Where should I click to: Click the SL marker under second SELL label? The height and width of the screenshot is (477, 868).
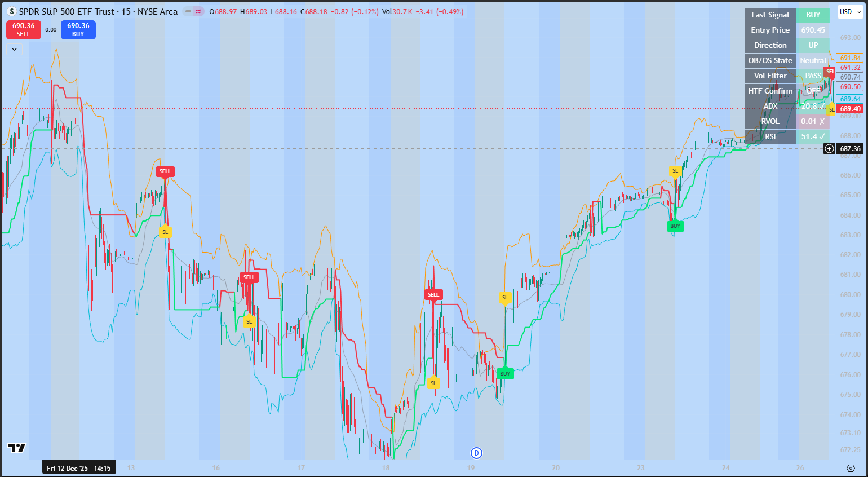tap(249, 322)
